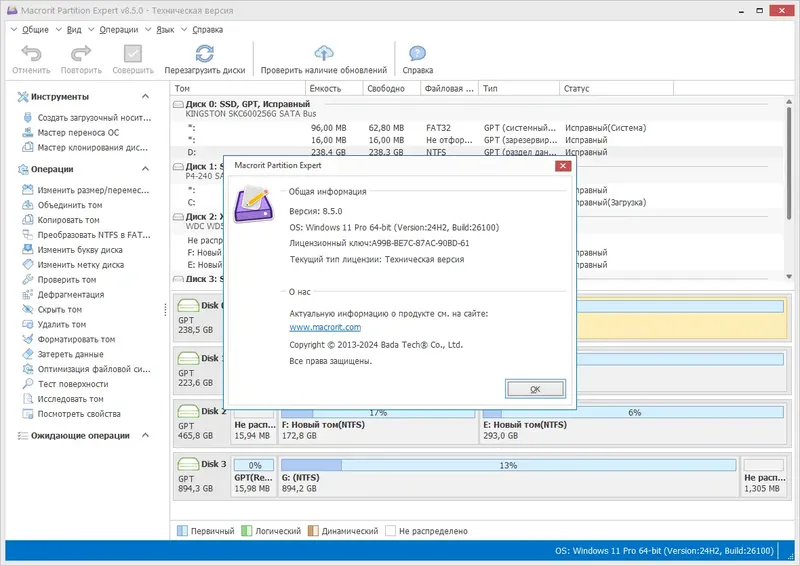Click the Undo (Отменить) toolbar icon
The image size is (800, 566).
click(31, 54)
